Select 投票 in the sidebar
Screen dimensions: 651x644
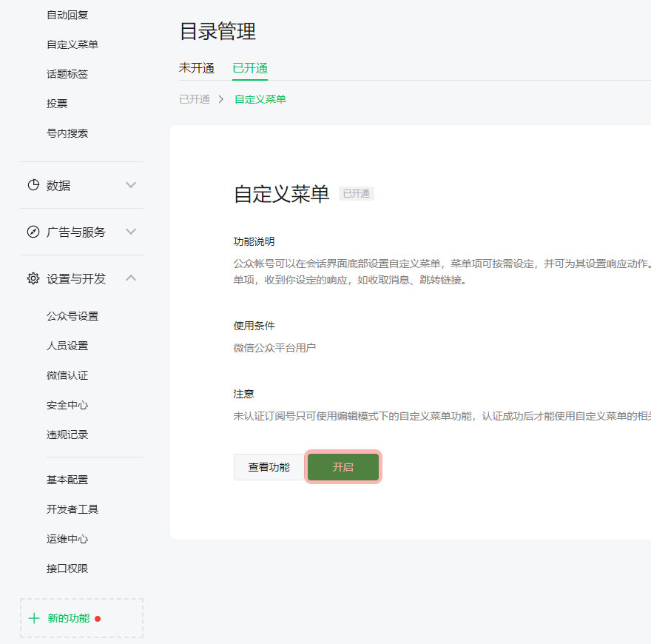57,104
